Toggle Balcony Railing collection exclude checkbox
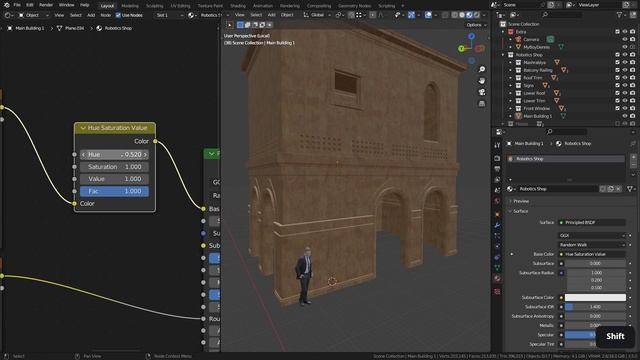640x360 pixels. pyautogui.click(x=618, y=70)
